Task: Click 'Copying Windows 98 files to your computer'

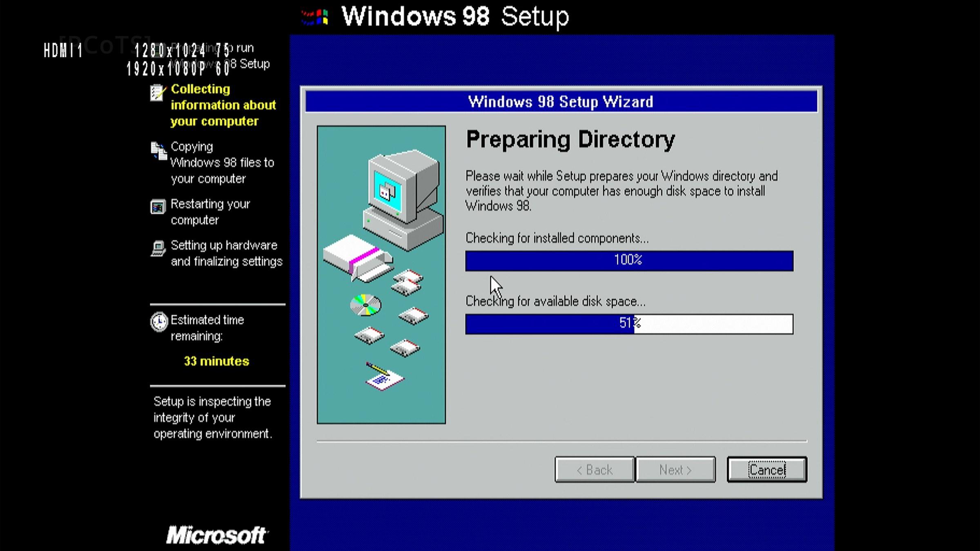Action: pos(223,162)
